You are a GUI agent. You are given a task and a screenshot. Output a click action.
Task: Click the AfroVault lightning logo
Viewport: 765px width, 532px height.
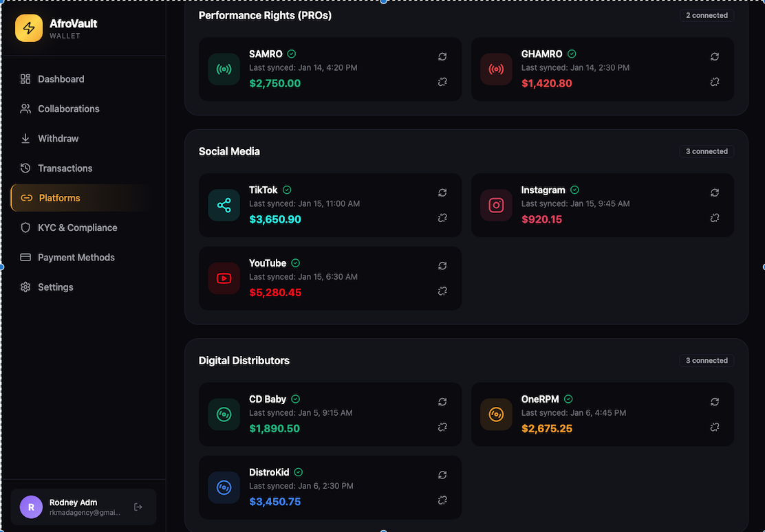[x=29, y=28]
